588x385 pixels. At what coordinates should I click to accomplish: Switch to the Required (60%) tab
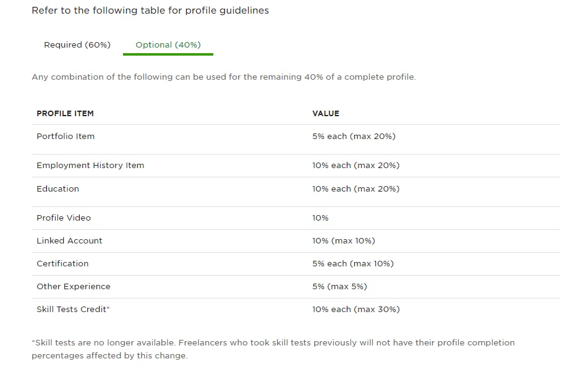pyautogui.click(x=77, y=45)
